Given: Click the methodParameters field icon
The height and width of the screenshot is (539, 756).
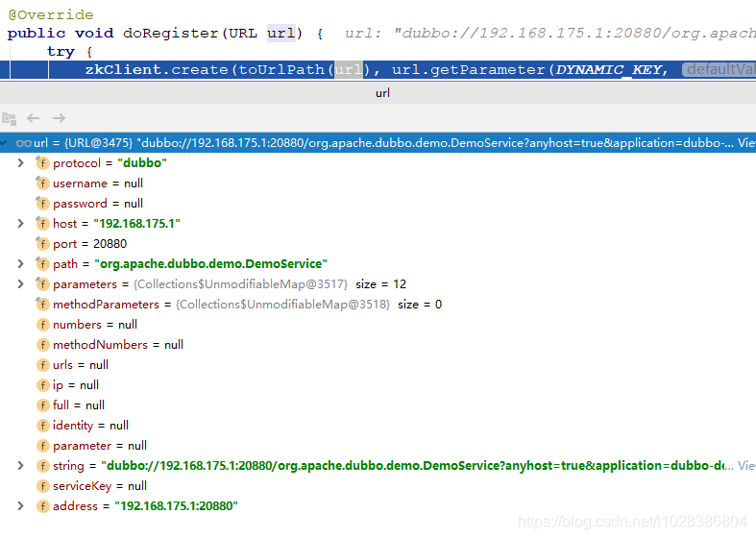Looking at the screenshot, I should pos(42,305).
